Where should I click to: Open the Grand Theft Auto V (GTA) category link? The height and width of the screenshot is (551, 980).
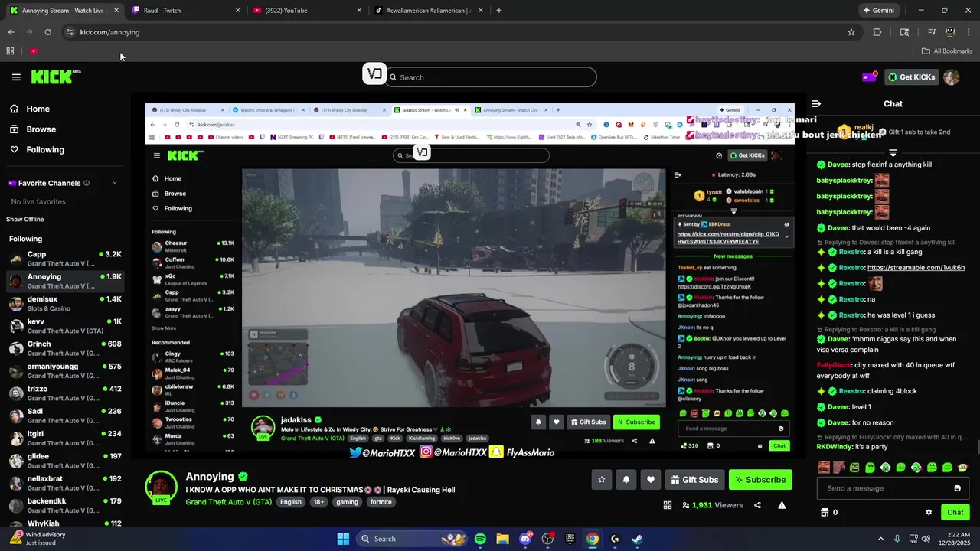(x=229, y=502)
